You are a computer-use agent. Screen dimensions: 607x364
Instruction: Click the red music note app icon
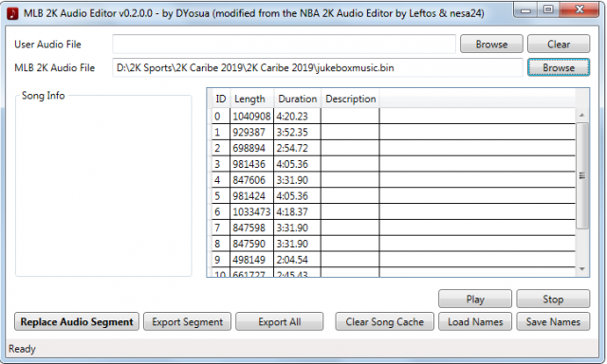[12, 13]
